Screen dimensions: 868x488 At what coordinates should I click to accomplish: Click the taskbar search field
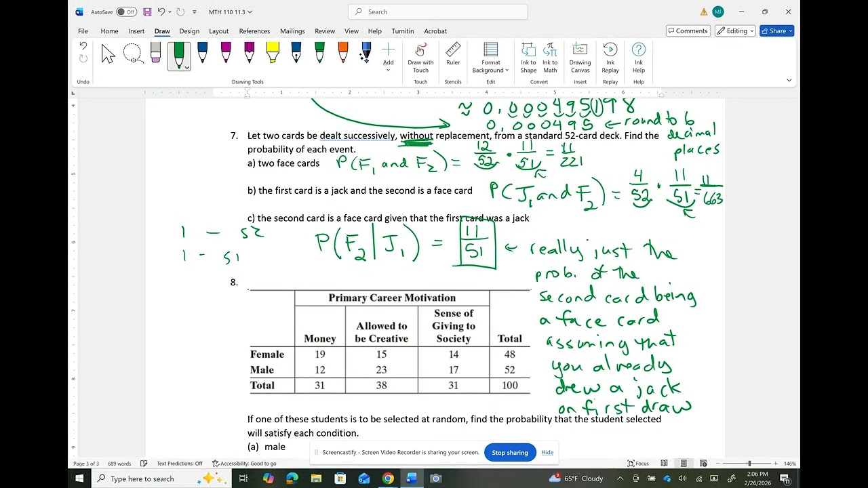(161, 479)
